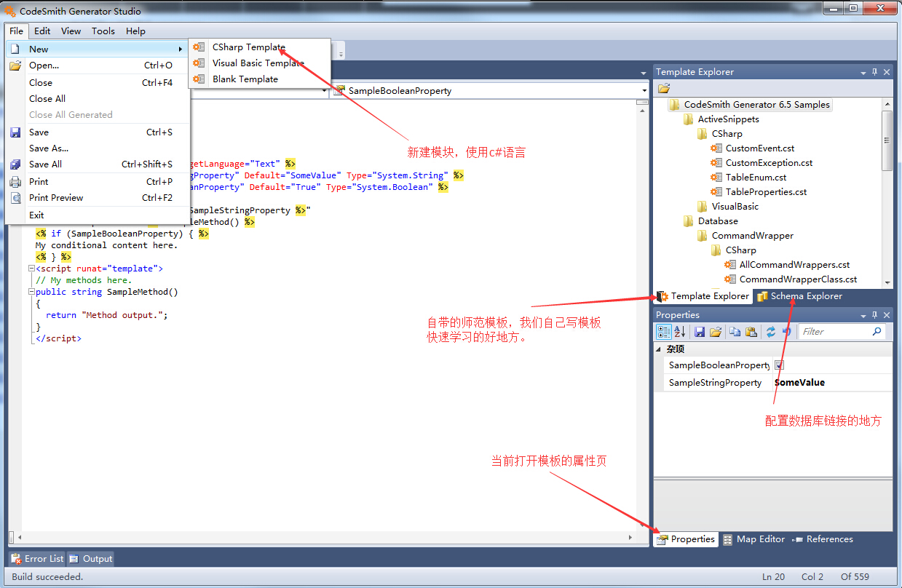Click the open-folder icon in Template Explorer toolbar
Viewport: 902px width, 588px height.
point(664,89)
